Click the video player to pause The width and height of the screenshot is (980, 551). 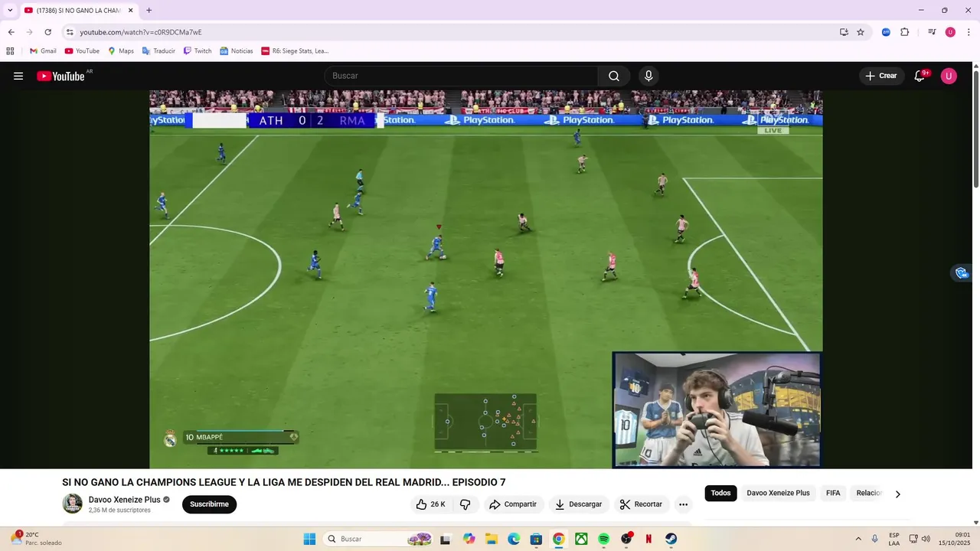coord(485,279)
